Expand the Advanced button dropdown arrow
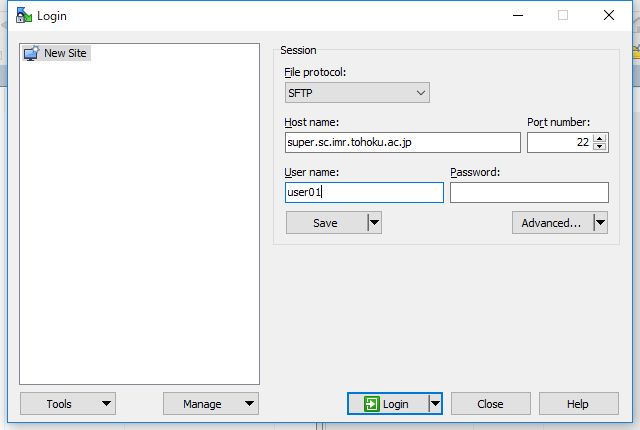 coord(600,223)
